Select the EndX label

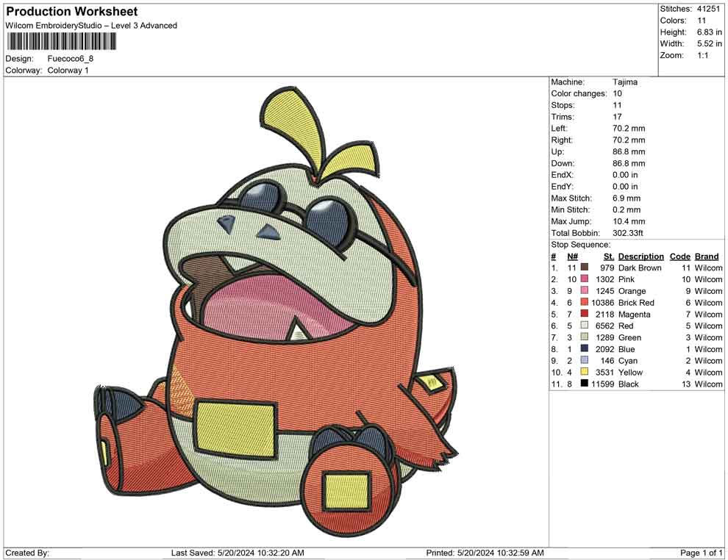point(563,175)
